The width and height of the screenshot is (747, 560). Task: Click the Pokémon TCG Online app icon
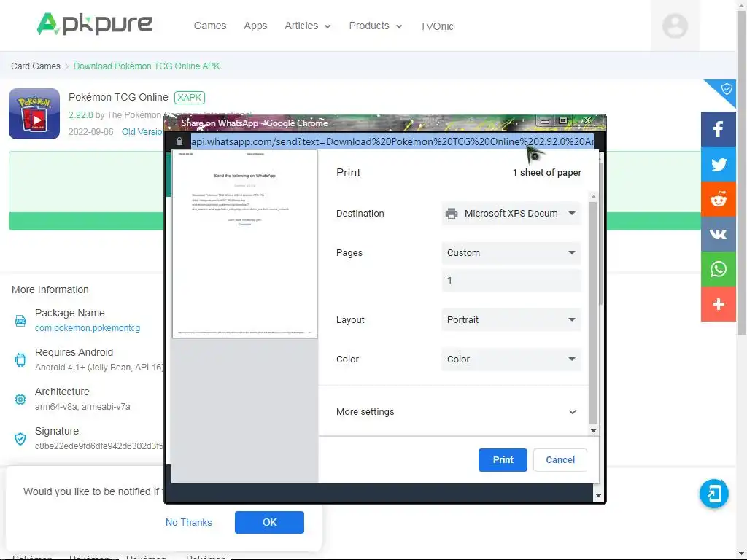[34, 114]
